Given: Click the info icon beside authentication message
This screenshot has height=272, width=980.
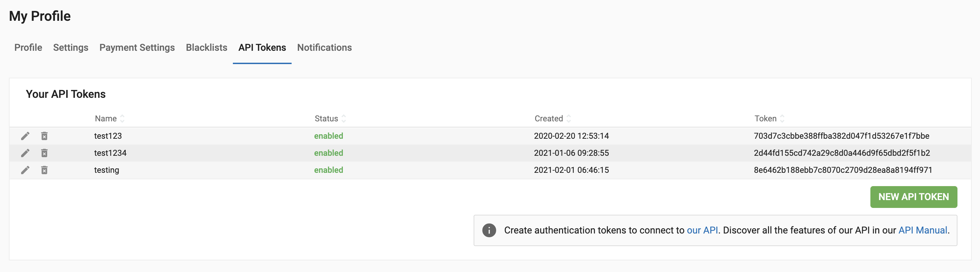Looking at the screenshot, I should [489, 230].
